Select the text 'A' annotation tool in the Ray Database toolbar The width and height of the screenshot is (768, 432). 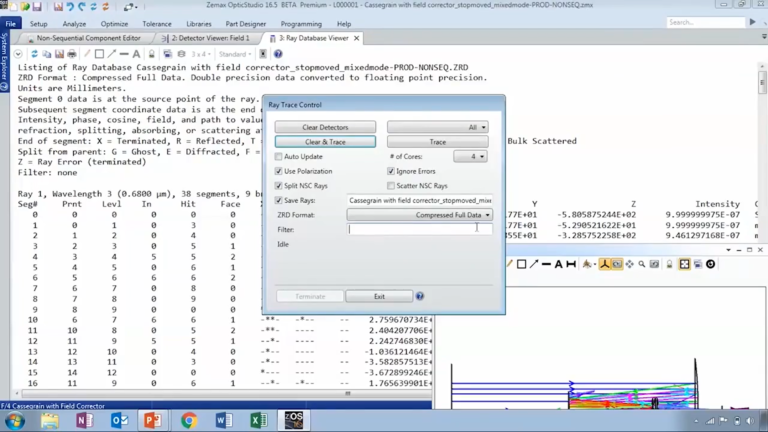point(136,54)
